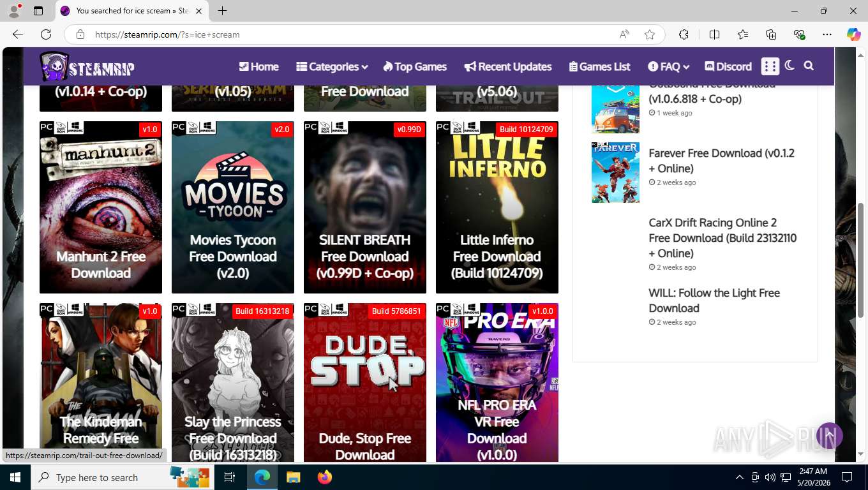Toggle dark mode moon icon
The width and height of the screenshot is (868, 490).
[x=789, y=66]
